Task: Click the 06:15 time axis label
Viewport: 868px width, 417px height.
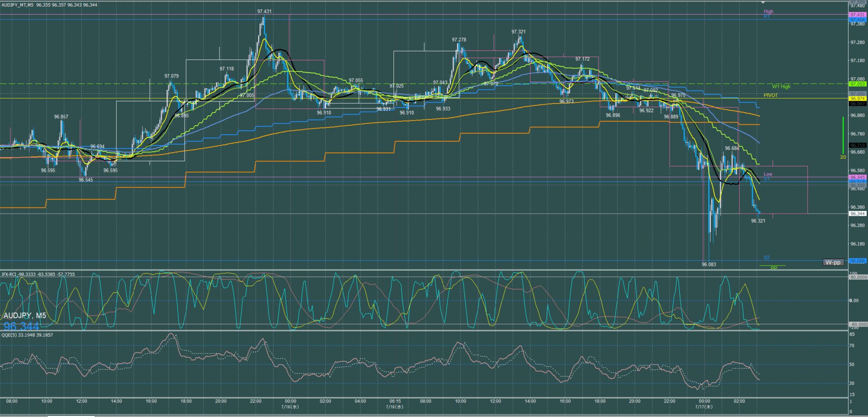Action: point(395,401)
